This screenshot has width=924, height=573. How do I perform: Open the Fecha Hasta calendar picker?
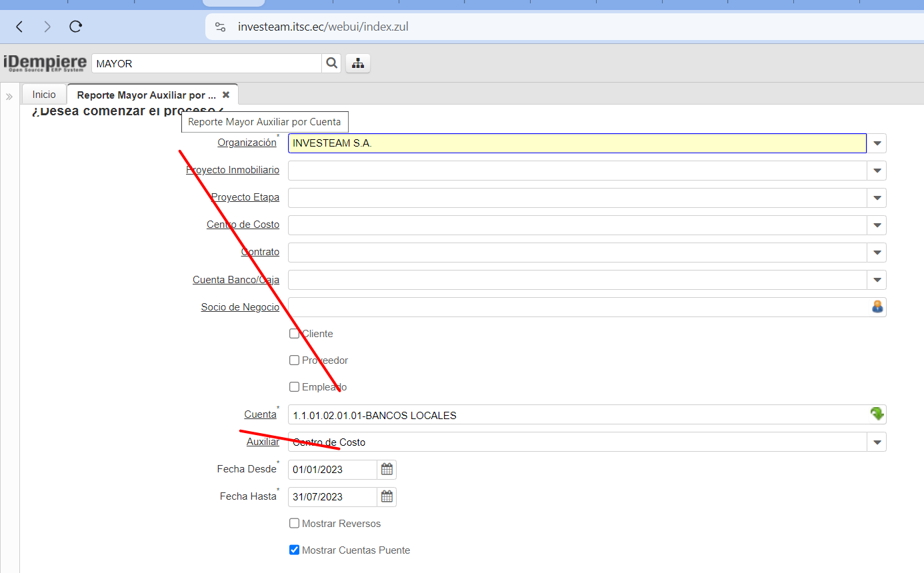click(387, 497)
